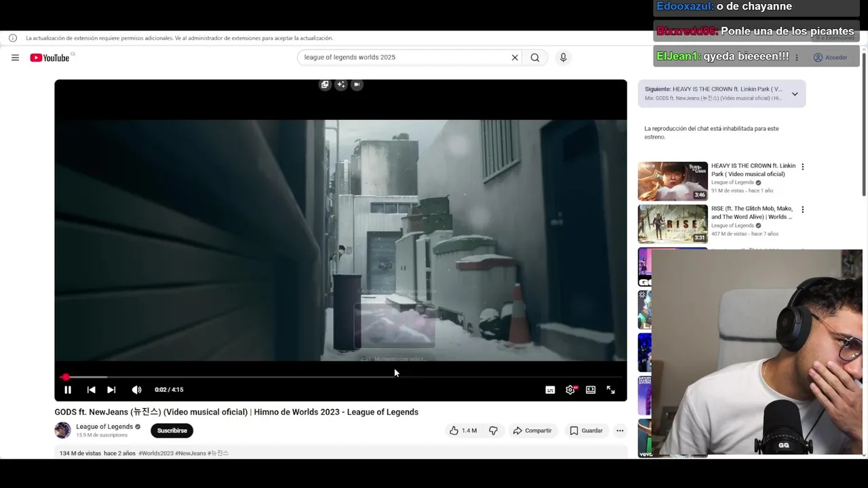Click the skip-forward overlay icon atop player
This screenshot has width=868, height=488.
(357, 85)
